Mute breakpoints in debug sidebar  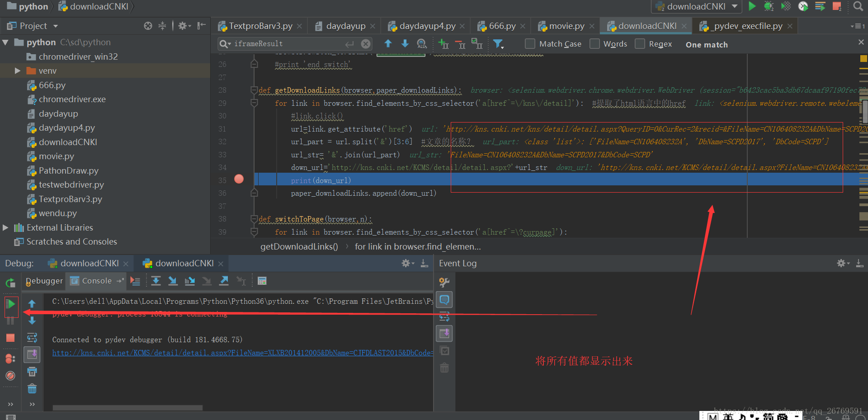10,376
